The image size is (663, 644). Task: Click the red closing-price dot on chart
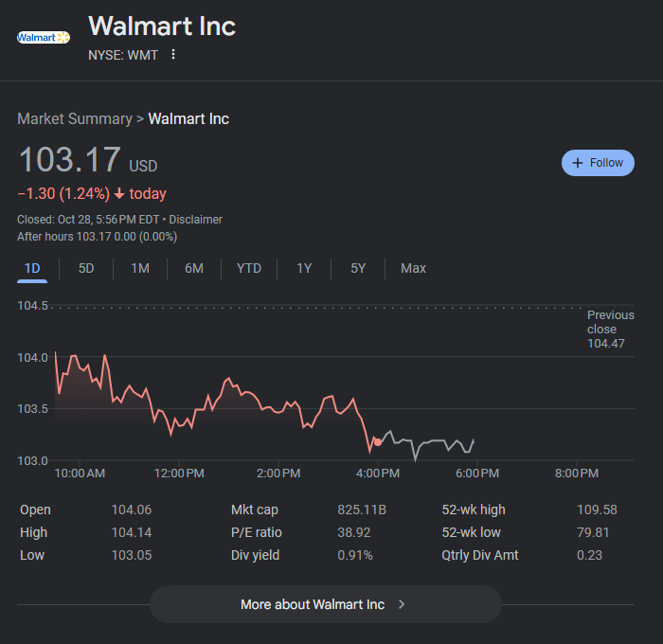[x=378, y=441]
